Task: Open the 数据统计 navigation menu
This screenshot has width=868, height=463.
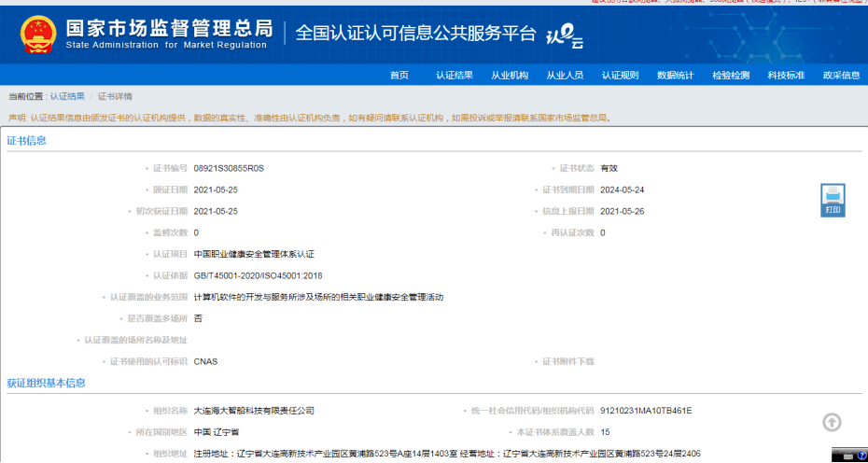Action: pos(676,76)
